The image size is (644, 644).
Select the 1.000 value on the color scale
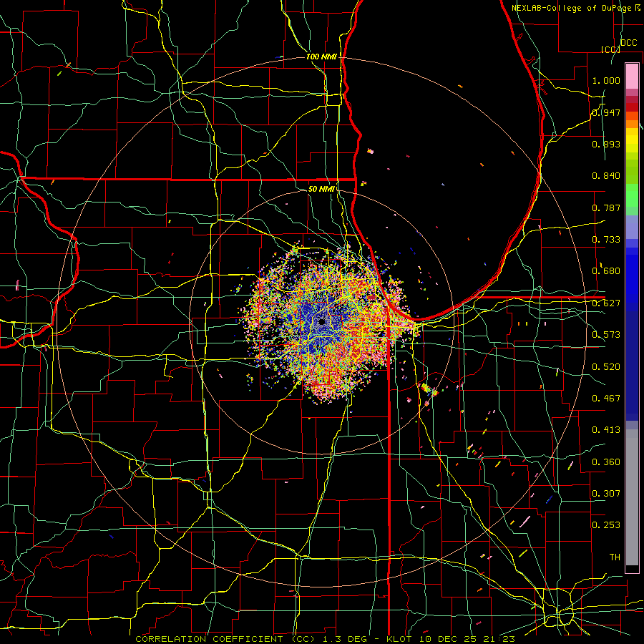click(x=606, y=80)
